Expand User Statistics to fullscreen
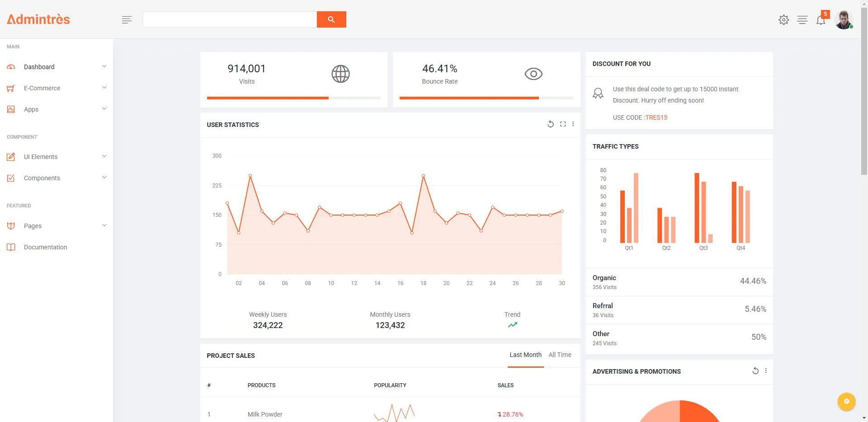This screenshot has height=422, width=868. [x=563, y=124]
